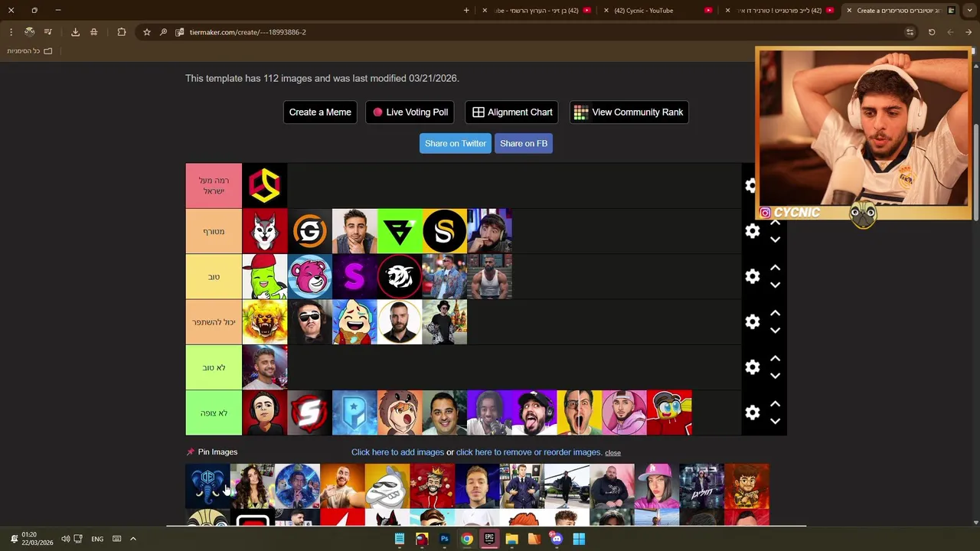Select the active Create a tier list tab
This screenshot has width=980, height=551.
point(901,11)
